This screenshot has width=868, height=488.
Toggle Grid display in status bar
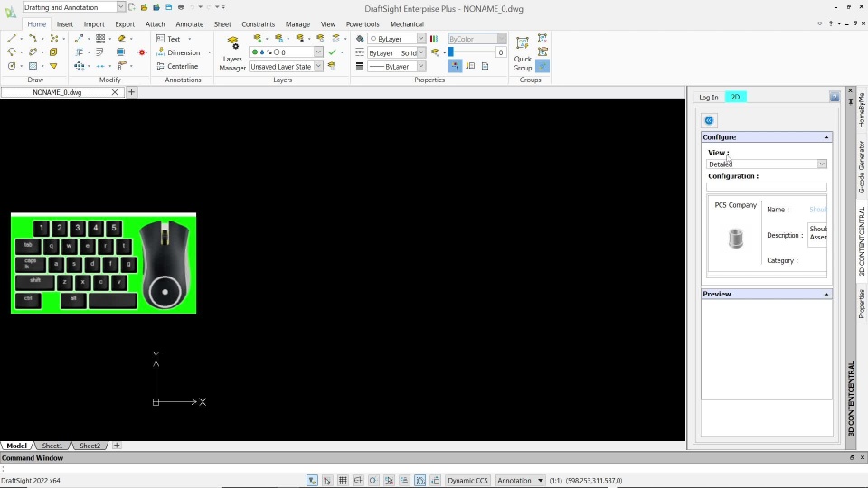(343, 480)
